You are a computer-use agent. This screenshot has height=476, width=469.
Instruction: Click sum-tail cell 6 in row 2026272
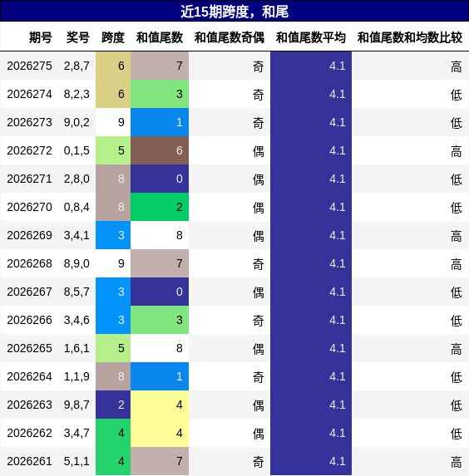160,150
